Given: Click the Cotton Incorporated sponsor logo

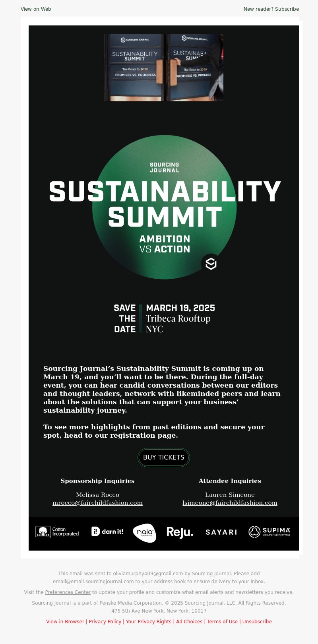Looking at the screenshot, I should tap(57, 531).
